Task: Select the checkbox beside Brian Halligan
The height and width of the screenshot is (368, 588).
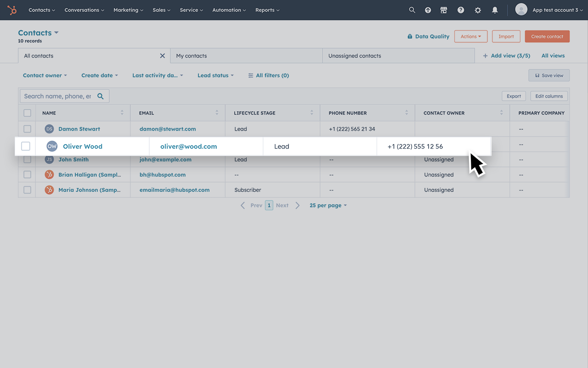Action: point(27,174)
